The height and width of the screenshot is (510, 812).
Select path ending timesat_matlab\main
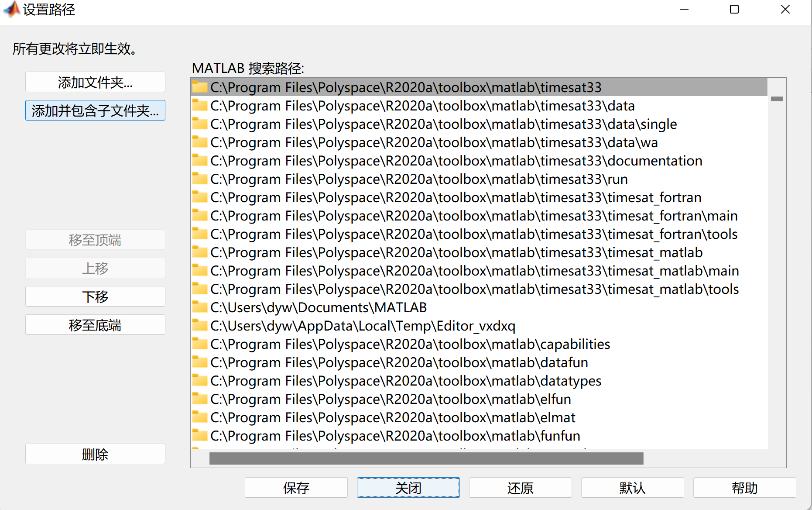click(475, 271)
